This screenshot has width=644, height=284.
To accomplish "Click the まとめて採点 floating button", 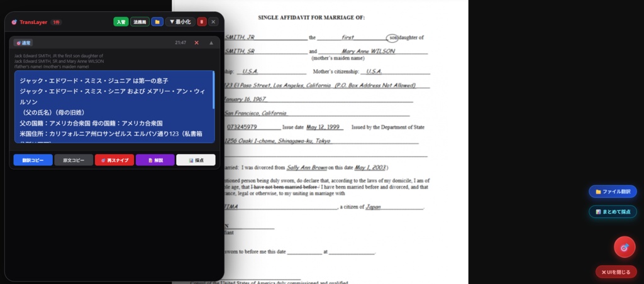I will click(x=613, y=212).
